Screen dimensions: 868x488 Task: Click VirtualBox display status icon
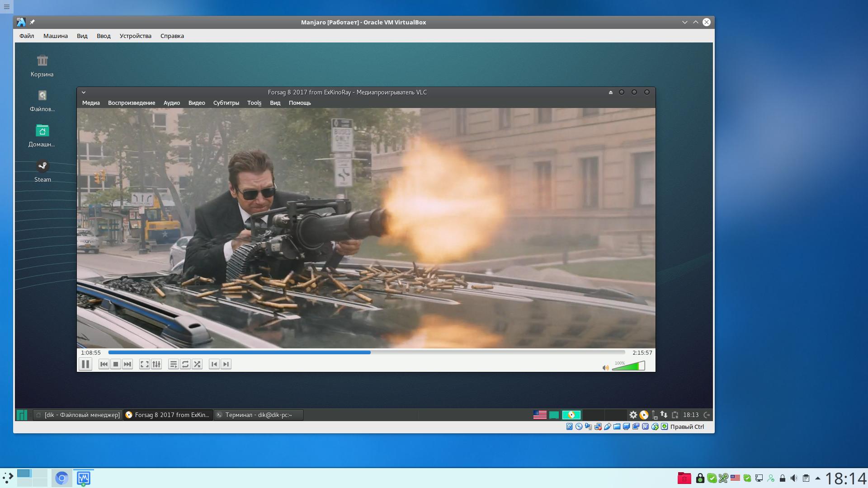pos(626,427)
